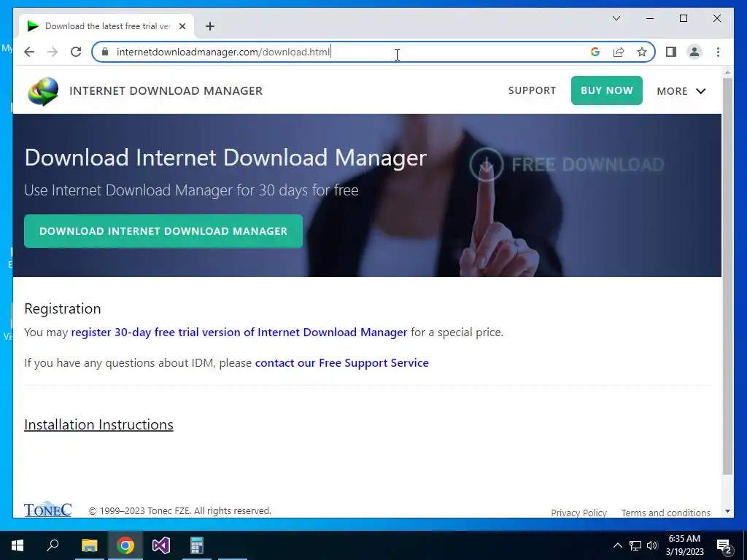
Task: Click the Internet Download Manager globe logo
Action: (x=43, y=91)
